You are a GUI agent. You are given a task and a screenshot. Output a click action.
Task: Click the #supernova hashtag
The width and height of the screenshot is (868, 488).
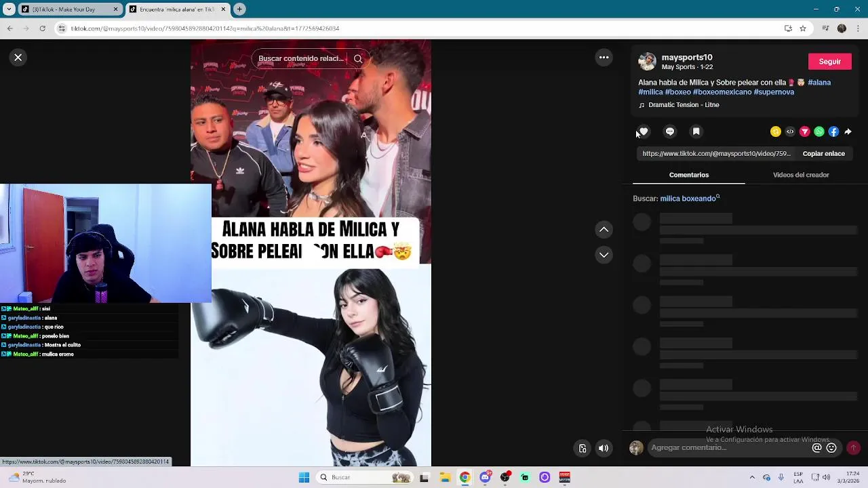click(774, 91)
